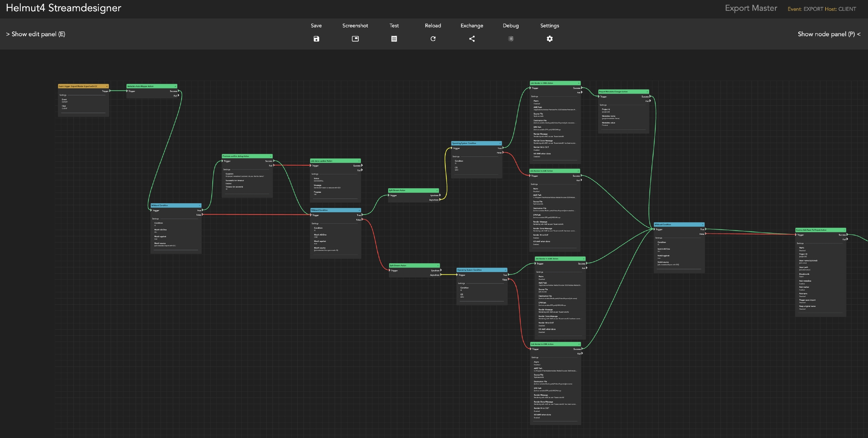Click the Save disk icon

tap(316, 39)
